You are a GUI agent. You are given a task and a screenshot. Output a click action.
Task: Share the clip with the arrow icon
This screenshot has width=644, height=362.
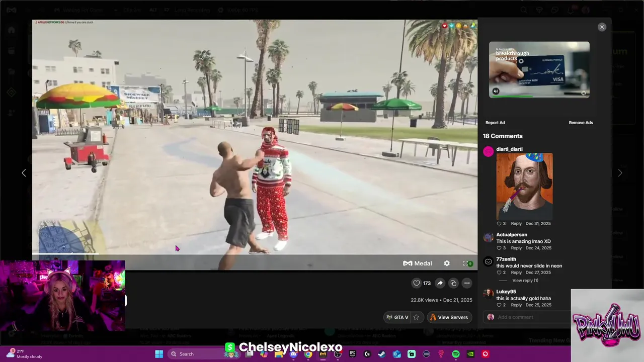coord(440,283)
